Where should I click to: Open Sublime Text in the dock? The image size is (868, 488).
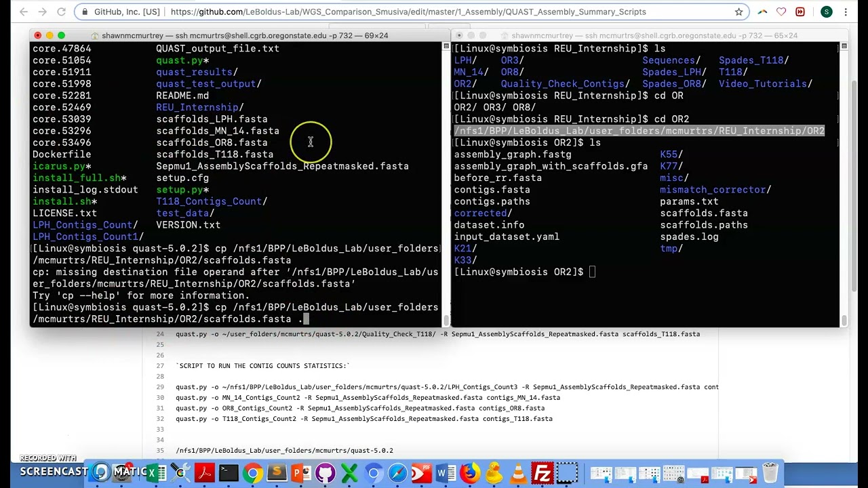click(277, 472)
